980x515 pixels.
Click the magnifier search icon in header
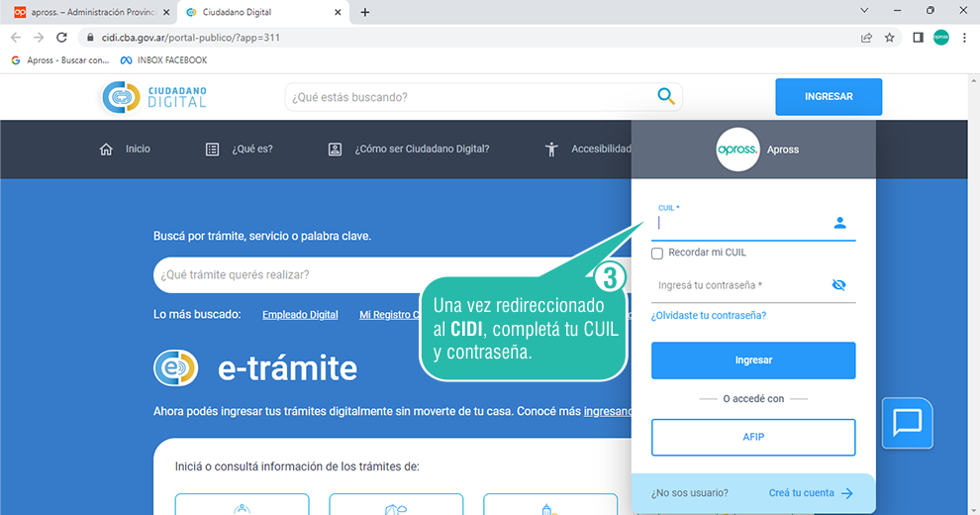[665, 96]
